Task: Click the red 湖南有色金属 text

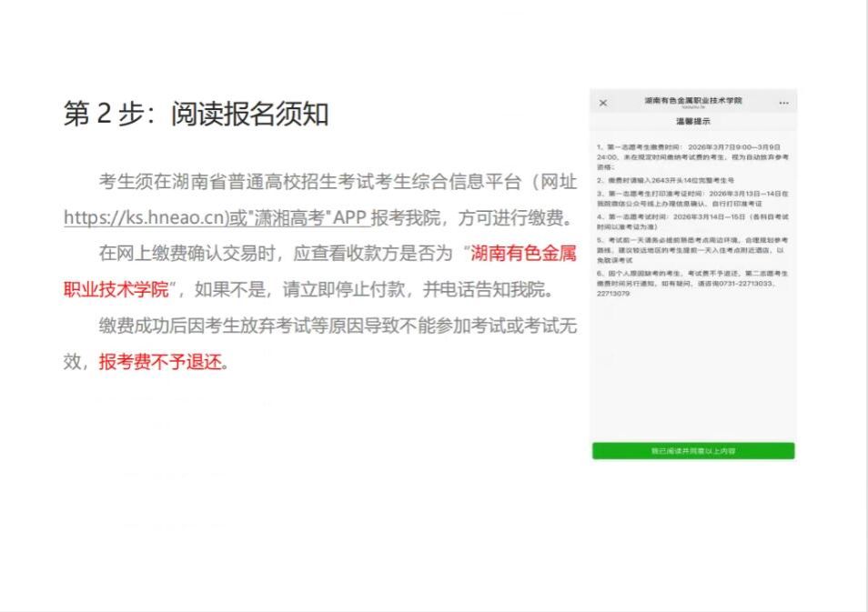Action: [x=523, y=254]
